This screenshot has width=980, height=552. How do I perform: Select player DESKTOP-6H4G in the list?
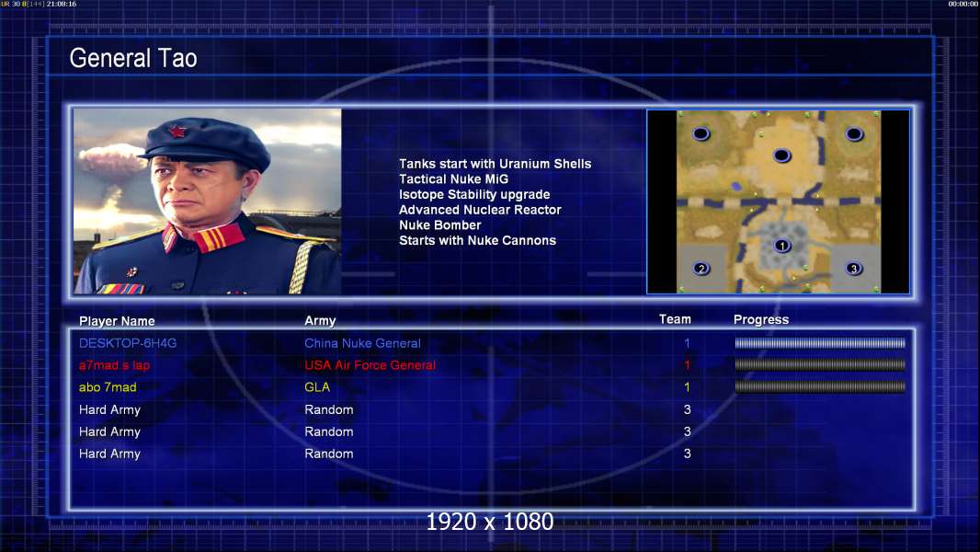[128, 343]
